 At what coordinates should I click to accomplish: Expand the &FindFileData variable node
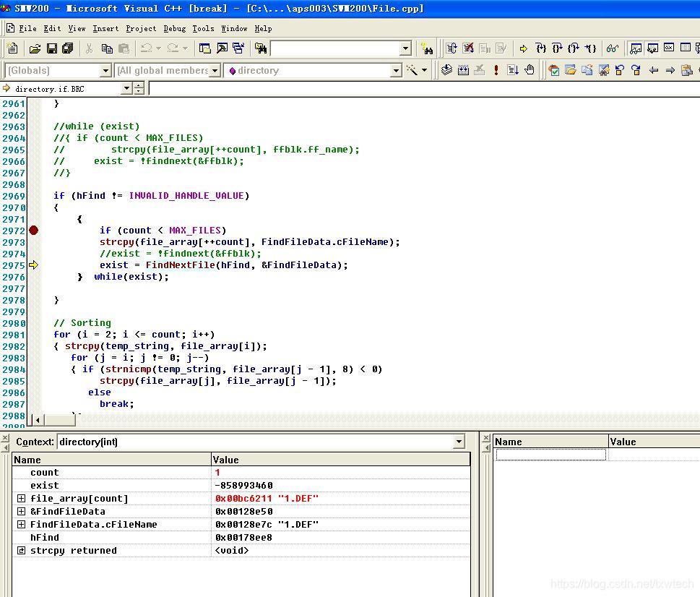coord(22,512)
